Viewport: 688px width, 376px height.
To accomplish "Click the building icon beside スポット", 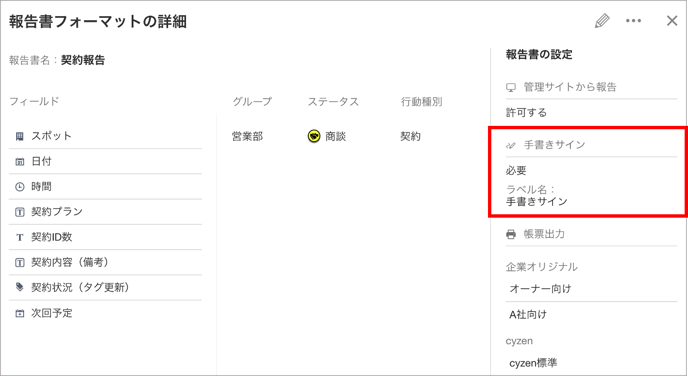I will coord(19,136).
